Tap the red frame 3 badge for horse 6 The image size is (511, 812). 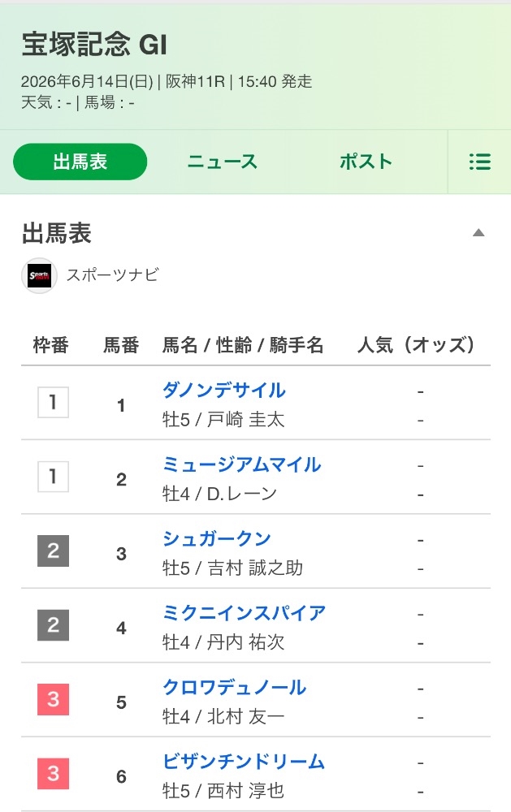point(53,774)
